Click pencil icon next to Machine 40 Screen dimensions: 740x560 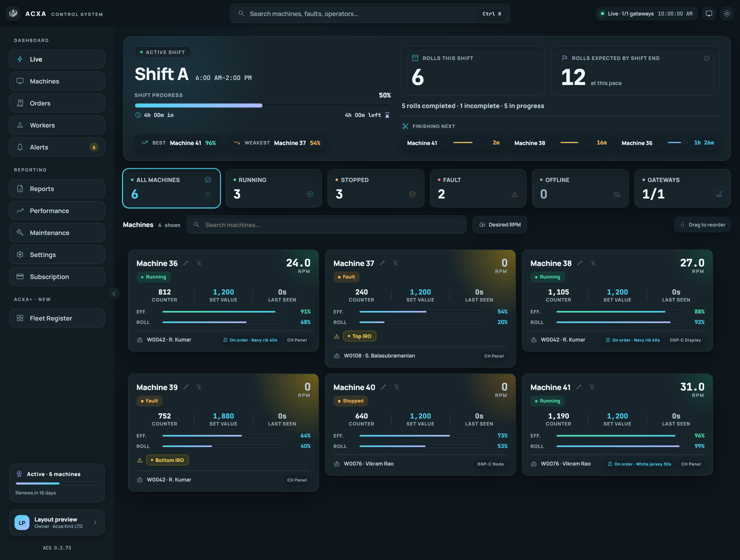383,387
